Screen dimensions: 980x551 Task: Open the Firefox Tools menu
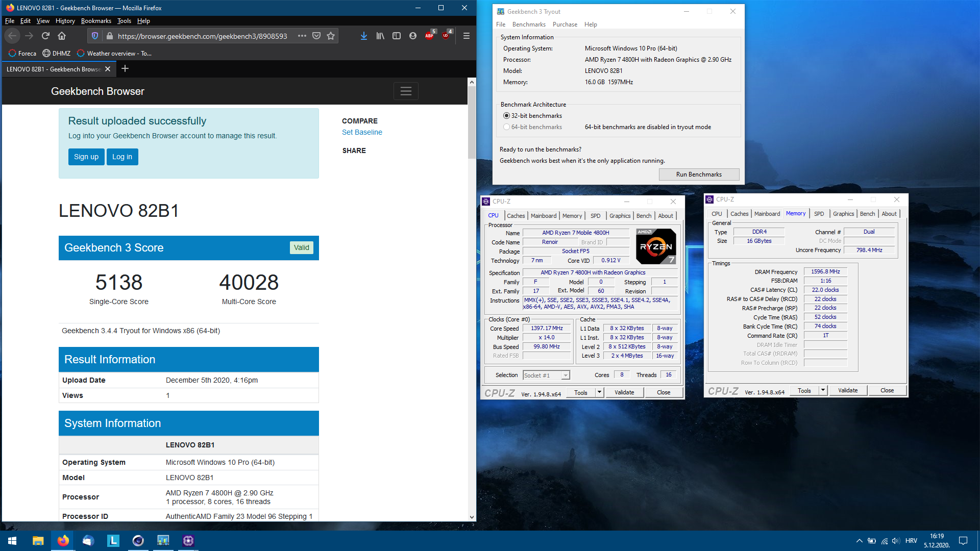(x=124, y=21)
